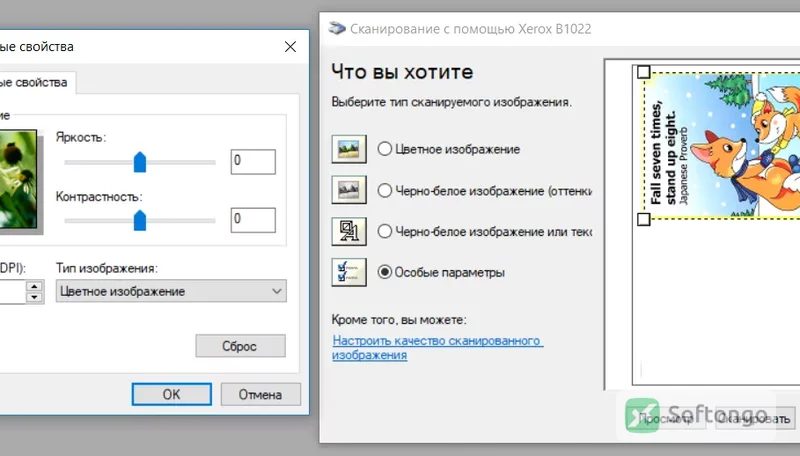Close the properties dialog with X
This screenshot has height=456, width=800.
[x=290, y=46]
